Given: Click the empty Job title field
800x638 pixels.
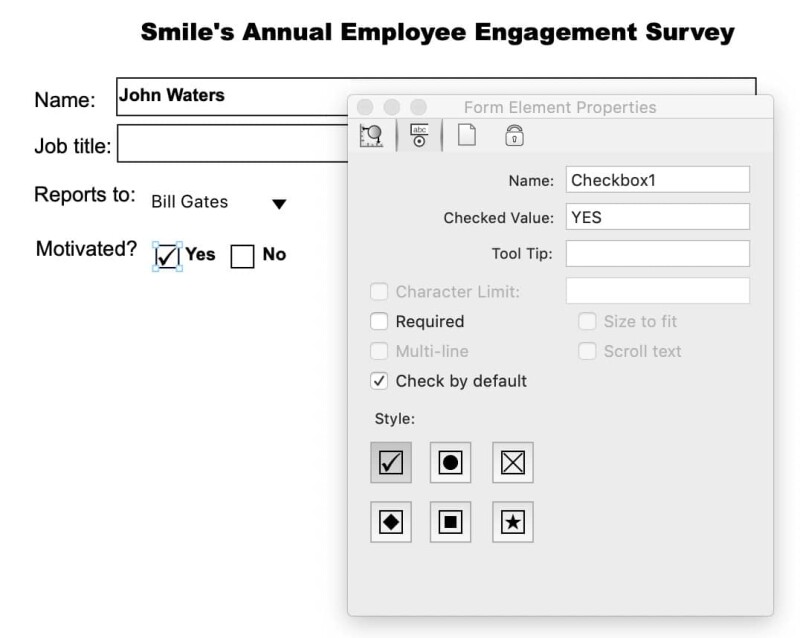Looking at the screenshot, I should 233,144.
